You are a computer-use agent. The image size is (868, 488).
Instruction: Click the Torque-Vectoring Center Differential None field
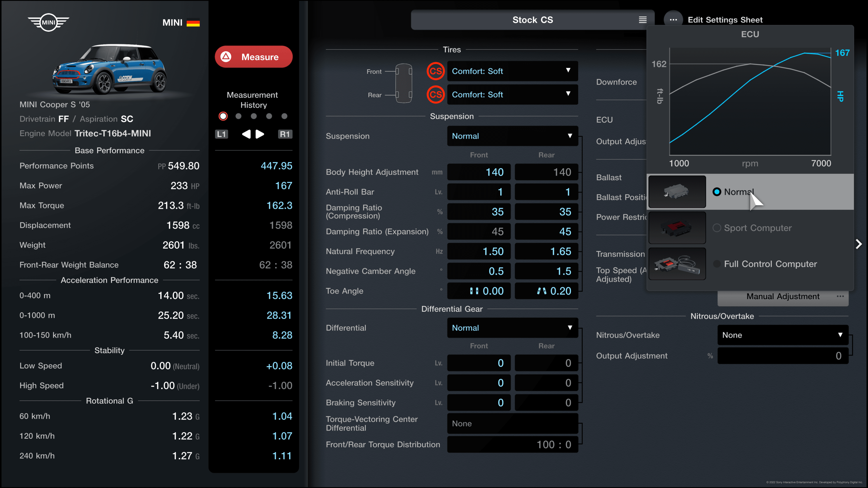512,424
